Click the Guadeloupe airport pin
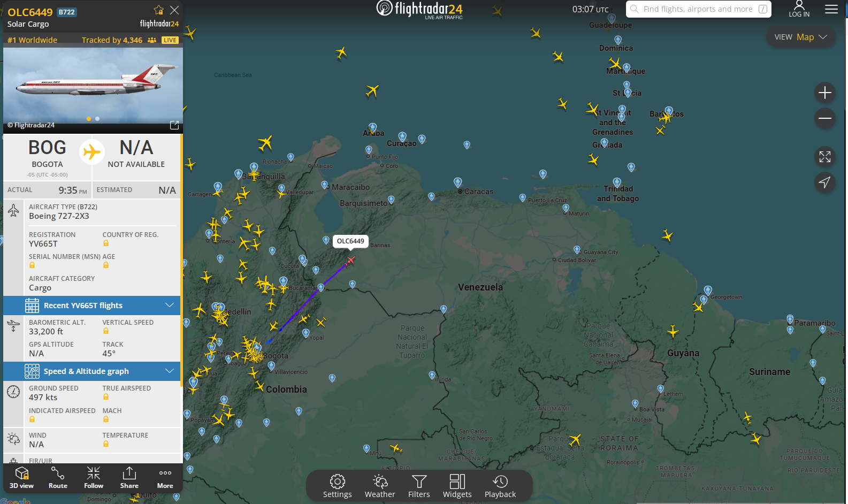This screenshot has width=848, height=504. point(612,19)
